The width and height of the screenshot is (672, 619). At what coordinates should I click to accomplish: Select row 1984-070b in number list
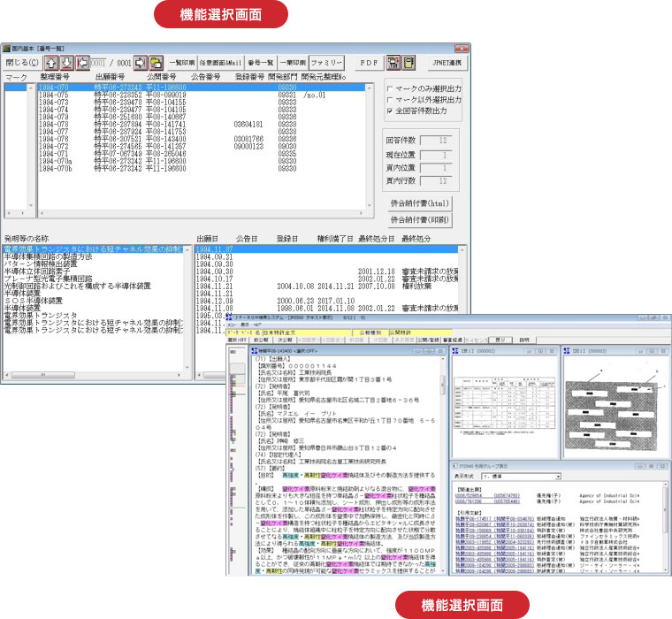(202, 169)
